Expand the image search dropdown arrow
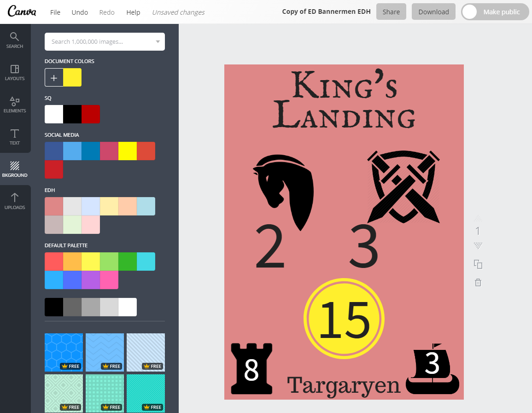 (x=158, y=42)
